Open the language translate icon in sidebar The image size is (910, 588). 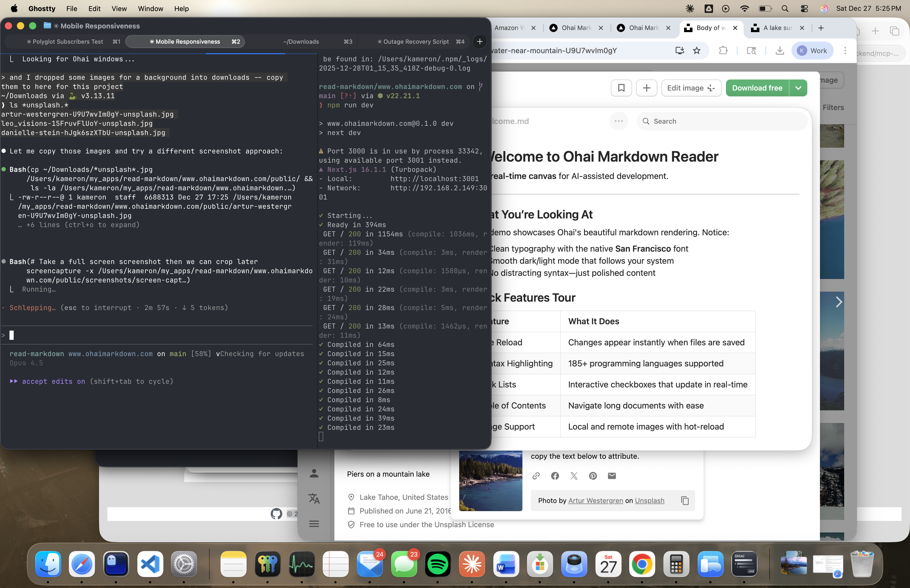pyautogui.click(x=314, y=499)
